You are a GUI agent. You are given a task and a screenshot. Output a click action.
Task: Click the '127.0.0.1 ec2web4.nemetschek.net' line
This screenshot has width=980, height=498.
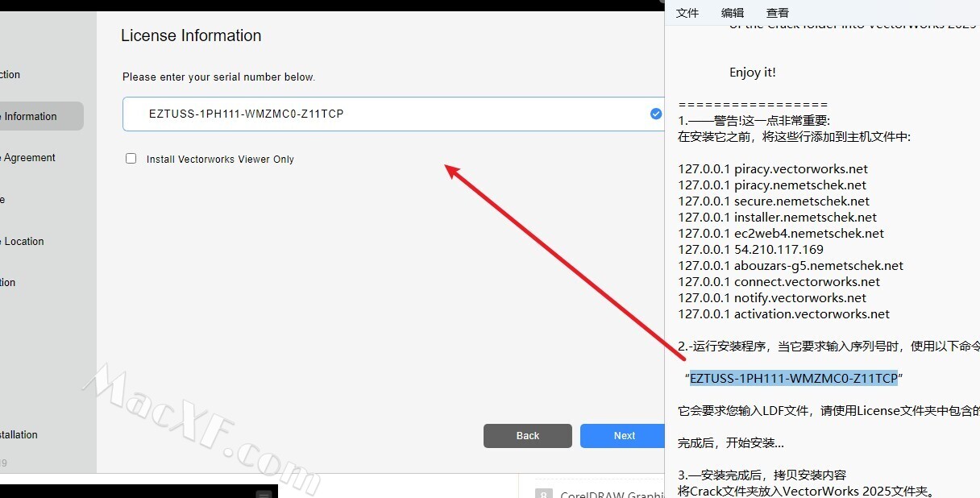click(x=781, y=234)
